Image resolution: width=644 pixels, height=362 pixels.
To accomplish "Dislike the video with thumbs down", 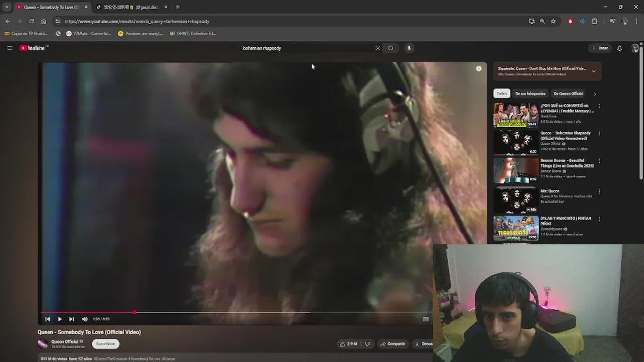I will point(367,344).
